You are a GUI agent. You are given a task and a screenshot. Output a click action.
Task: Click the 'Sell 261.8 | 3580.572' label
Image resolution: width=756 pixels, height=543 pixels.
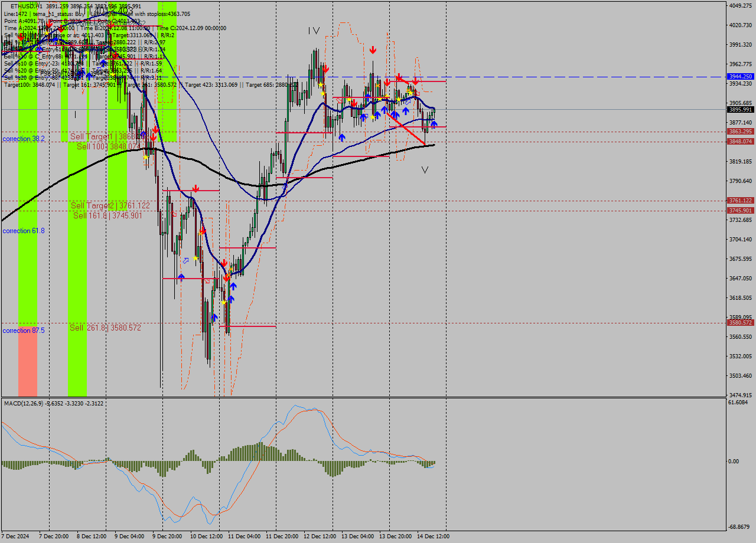click(106, 328)
